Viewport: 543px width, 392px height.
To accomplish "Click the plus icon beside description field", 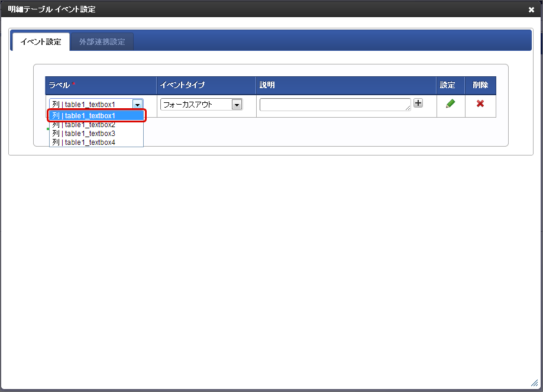I will coord(418,103).
